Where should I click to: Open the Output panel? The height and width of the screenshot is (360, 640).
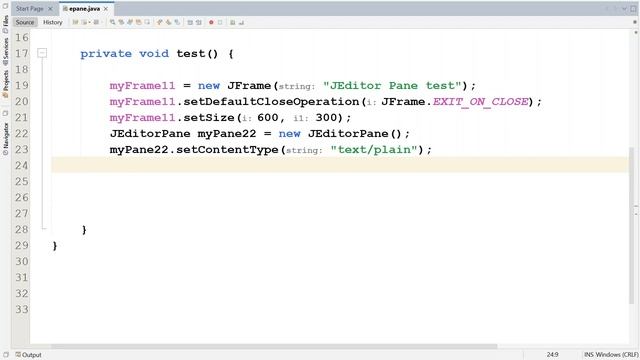click(x=28, y=355)
